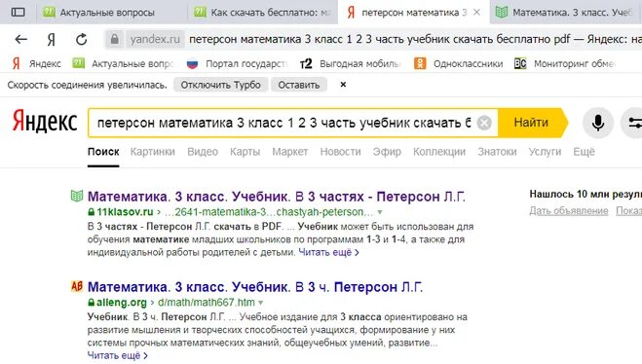Reload the current page
The image size is (642, 364).
tap(82, 39)
